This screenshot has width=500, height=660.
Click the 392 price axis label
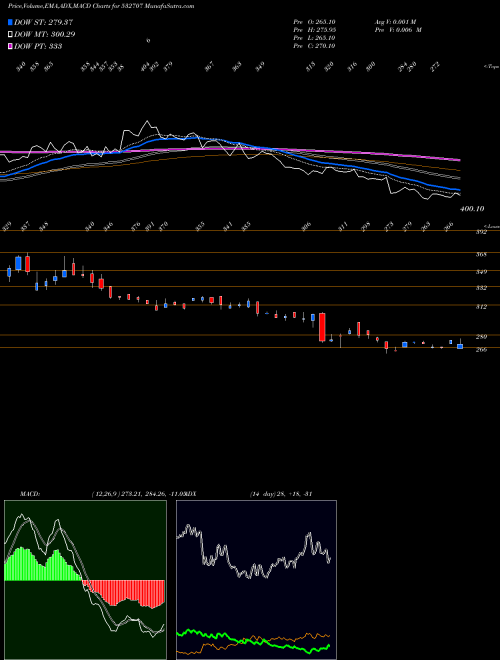point(481,232)
